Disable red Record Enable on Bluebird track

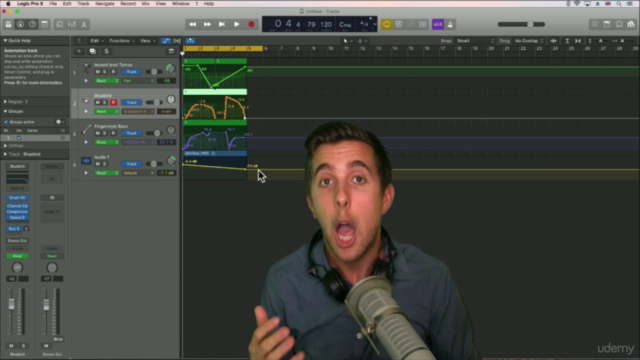tap(113, 102)
